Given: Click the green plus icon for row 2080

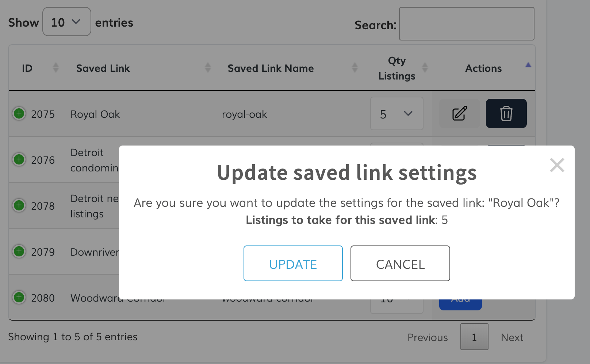Looking at the screenshot, I should point(19,297).
